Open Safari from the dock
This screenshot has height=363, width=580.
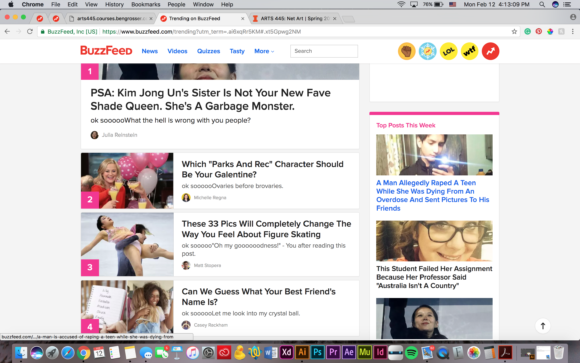pos(68,352)
